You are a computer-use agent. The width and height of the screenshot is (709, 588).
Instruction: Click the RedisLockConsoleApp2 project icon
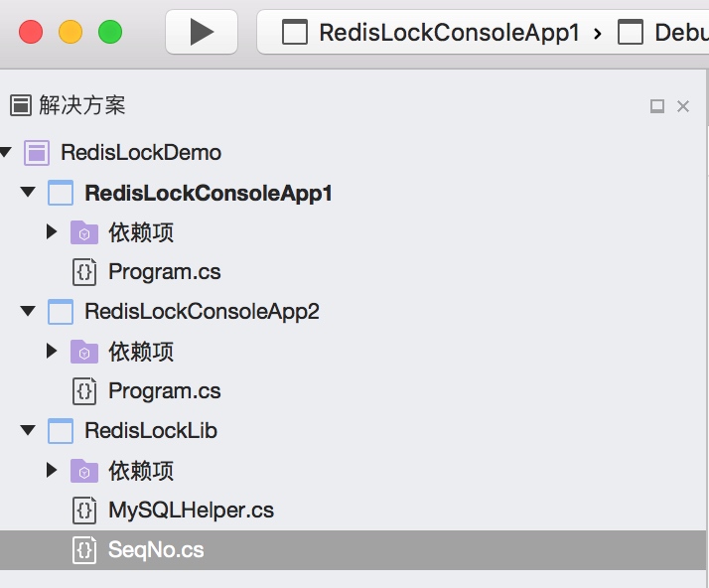[x=61, y=312]
